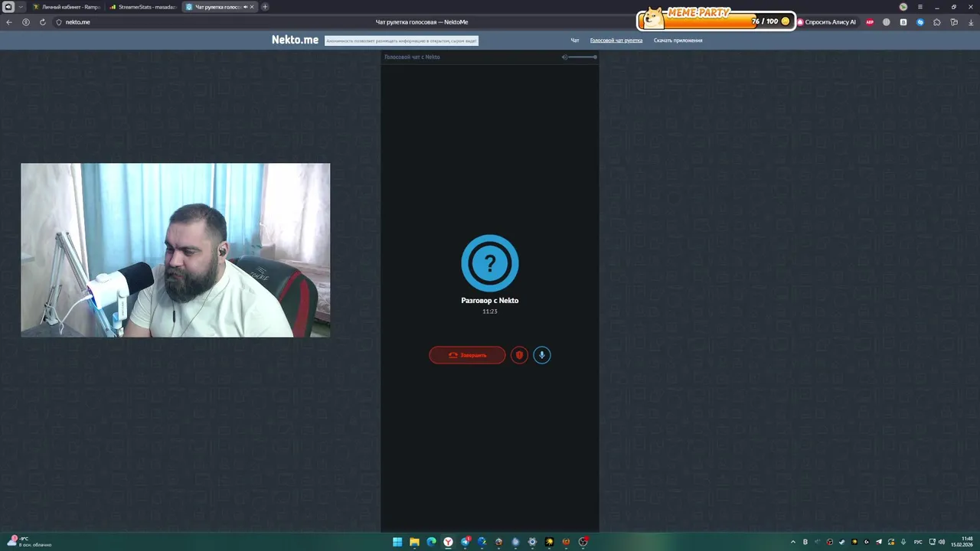Open the taskbar clock and calendar
The width and height of the screenshot is (980, 551).
click(962, 542)
